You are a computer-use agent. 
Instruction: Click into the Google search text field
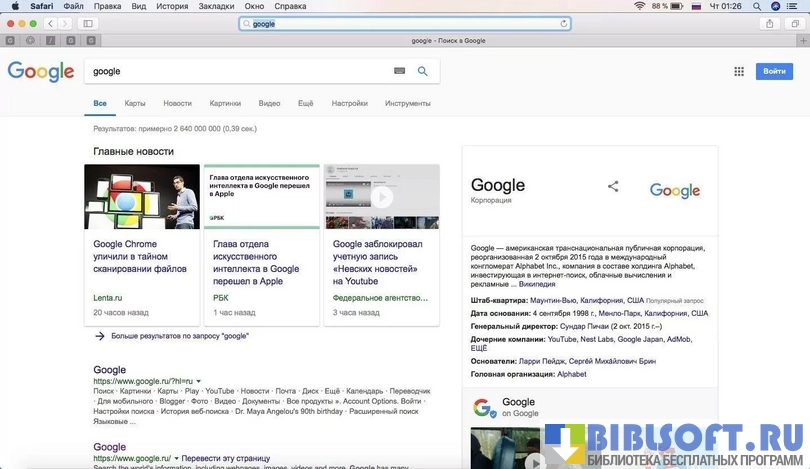[240, 71]
